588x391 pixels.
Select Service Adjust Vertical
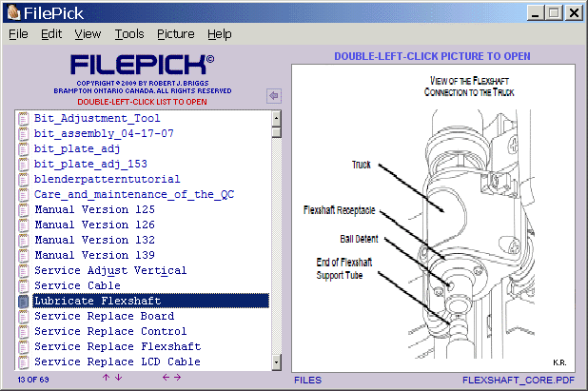click(110, 271)
